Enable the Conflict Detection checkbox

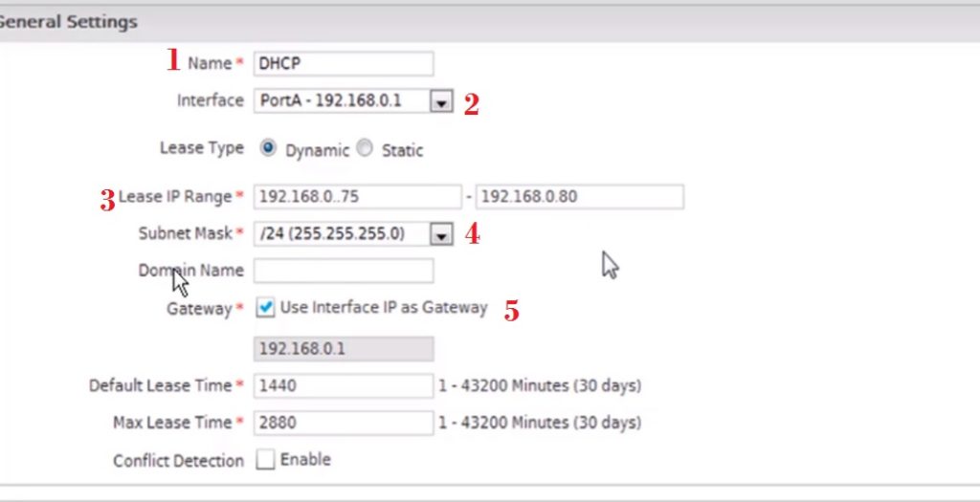[265, 460]
